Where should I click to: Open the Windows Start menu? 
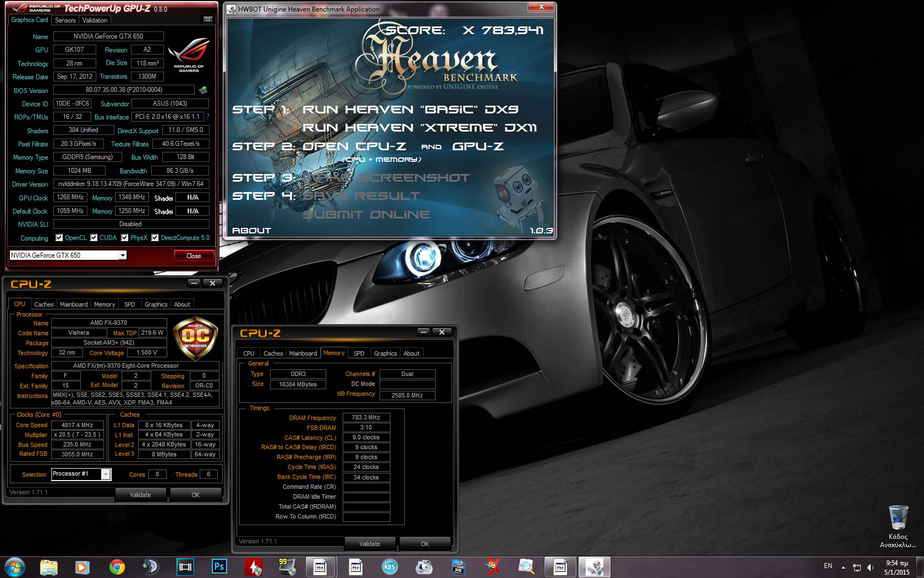pyautogui.click(x=15, y=567)
